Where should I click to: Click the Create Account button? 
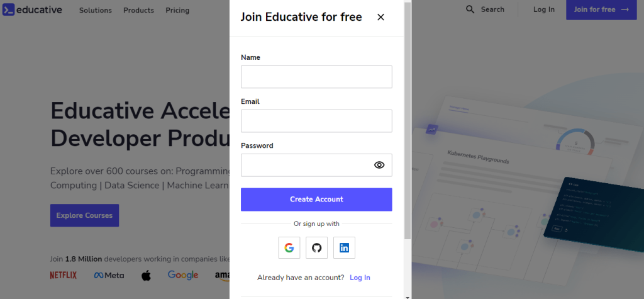[317, 200]
